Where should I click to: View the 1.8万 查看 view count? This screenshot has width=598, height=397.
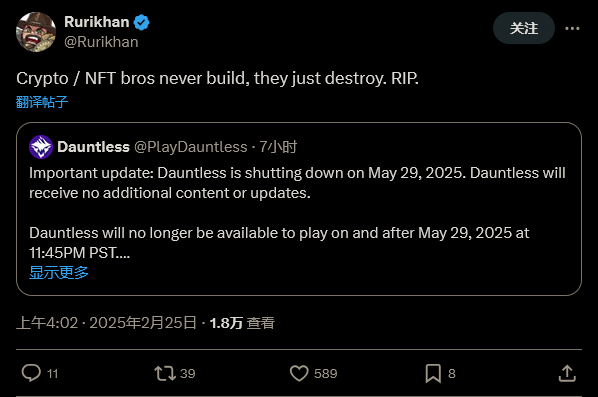pyautogui.click(x=242, y=323)
